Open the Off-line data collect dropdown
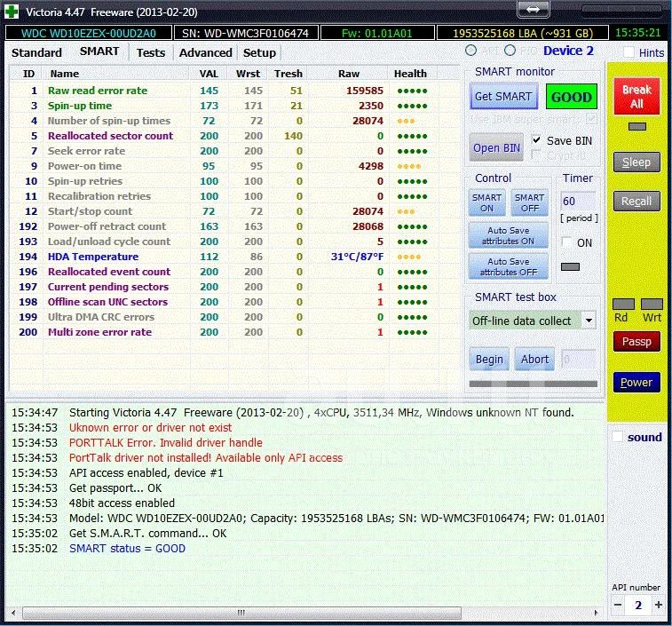 [589, 321]
